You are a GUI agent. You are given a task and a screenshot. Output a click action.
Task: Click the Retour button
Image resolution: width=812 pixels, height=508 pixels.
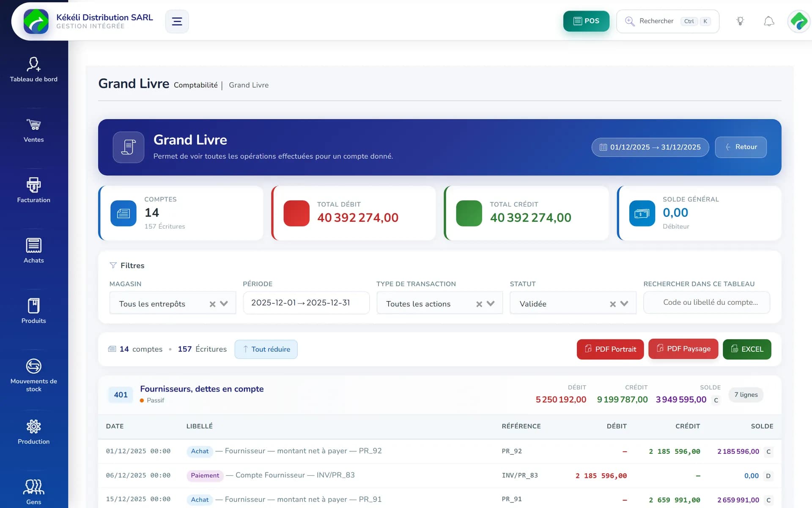tap(741, 147)
